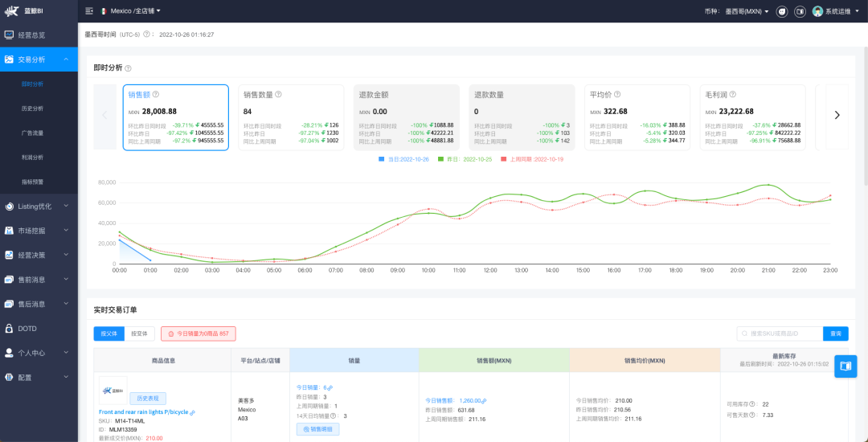Open the floating blue book guide button
Screen dimensions: 868x442
[845, 366]
